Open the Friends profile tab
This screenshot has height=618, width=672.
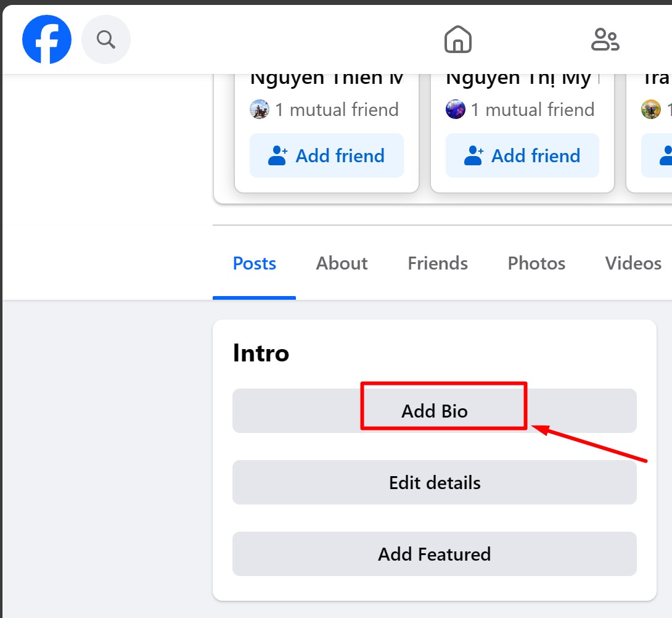click(438, 263)
